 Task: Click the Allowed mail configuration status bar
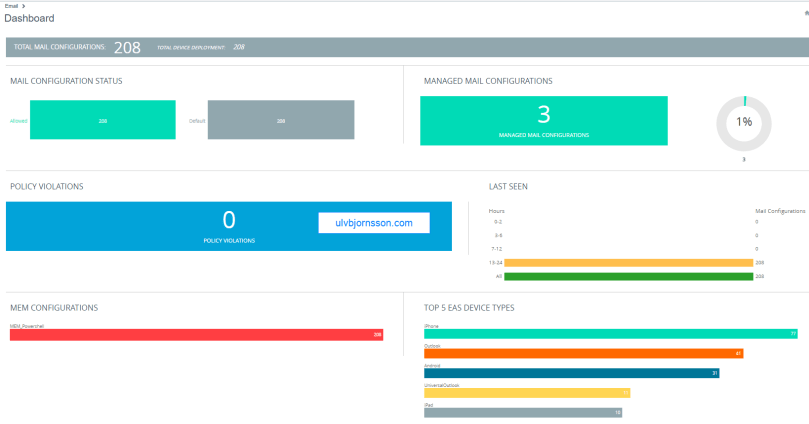pos(103,120)
